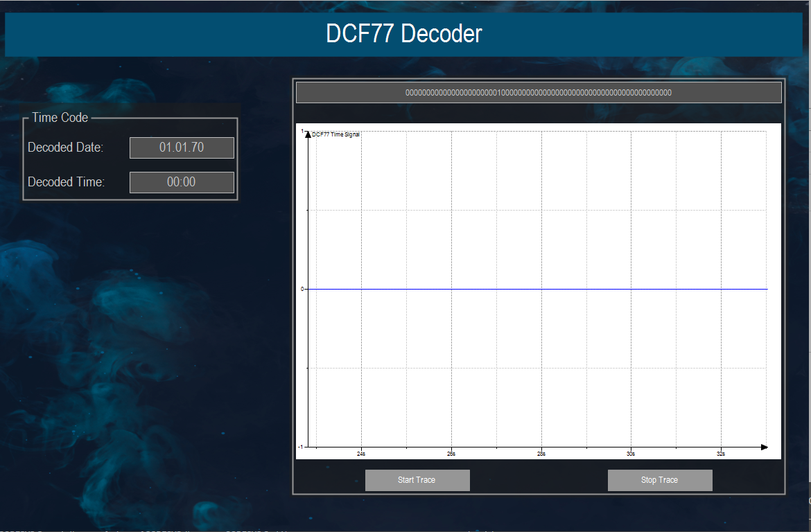
Task: Click the 30s marker on the time axis
Action: 631,454
